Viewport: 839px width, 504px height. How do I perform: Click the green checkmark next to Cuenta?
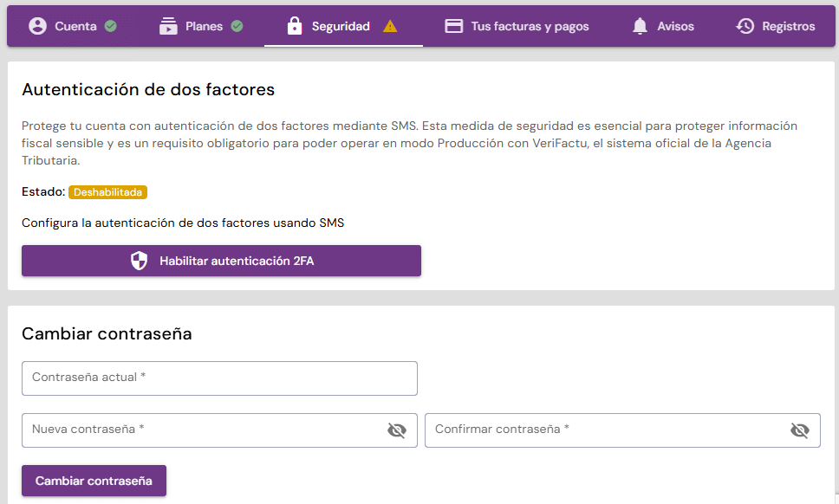coord(110,26)
